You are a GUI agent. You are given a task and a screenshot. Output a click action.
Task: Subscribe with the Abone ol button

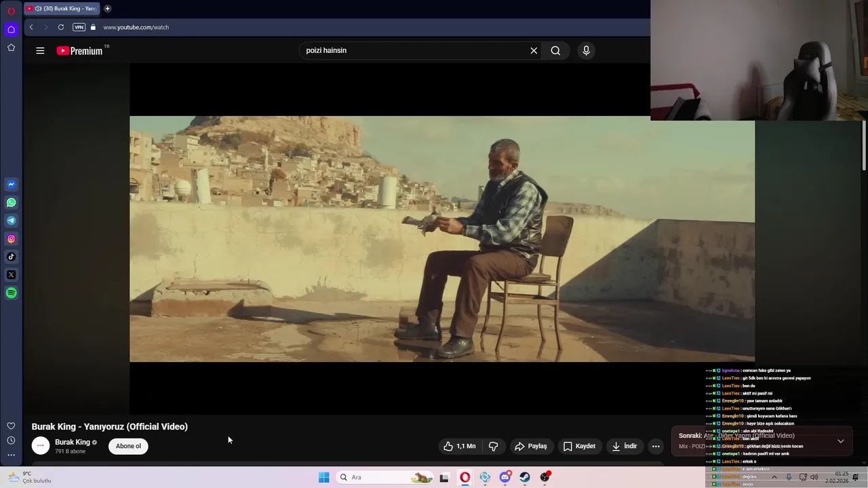coord(128,446)
